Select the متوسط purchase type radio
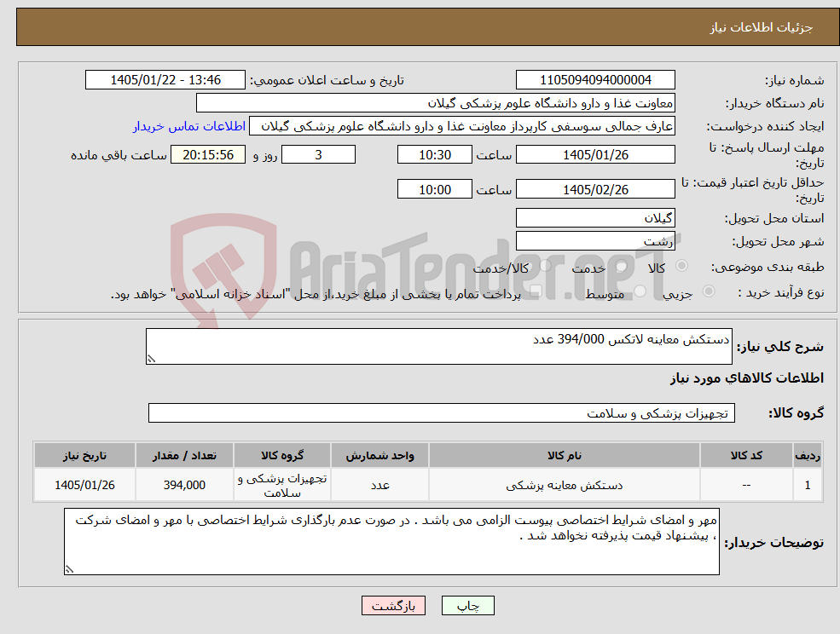Viewport: 840px width, 634px height. [x=640, y=291]
